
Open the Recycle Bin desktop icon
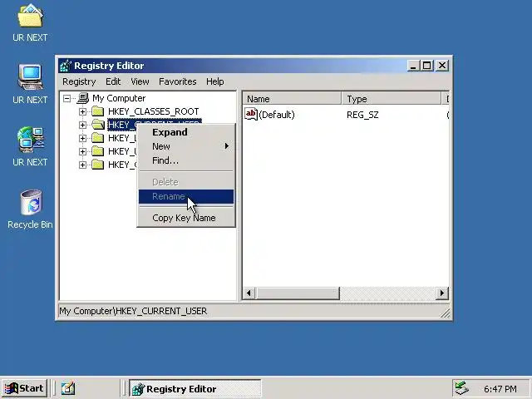[31, 202]
